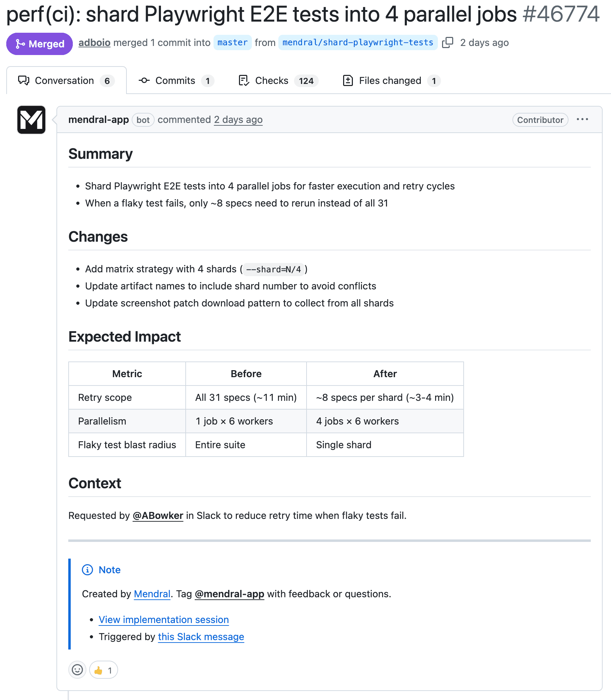Click the 2 days ago timestamp link
Viewport: 611px width, 700px height.
(238, 119)
